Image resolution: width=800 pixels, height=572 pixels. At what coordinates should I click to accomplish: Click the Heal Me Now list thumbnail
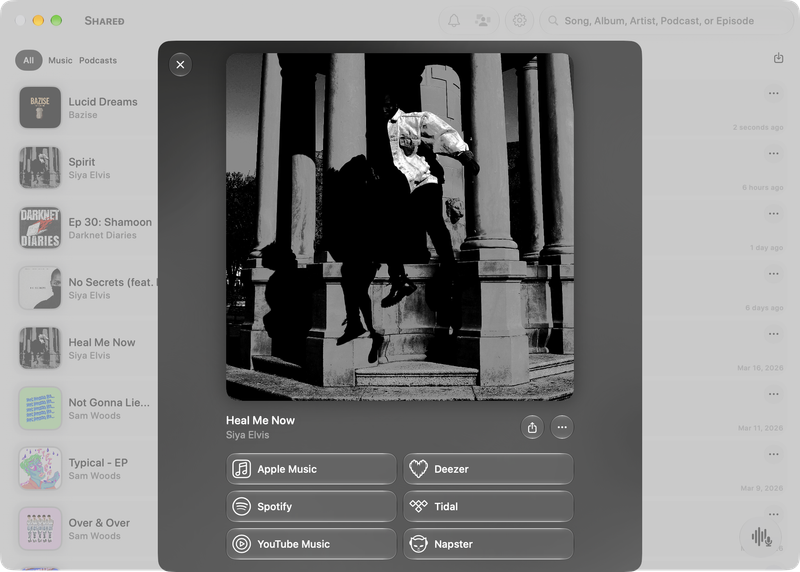pos(40,348)
